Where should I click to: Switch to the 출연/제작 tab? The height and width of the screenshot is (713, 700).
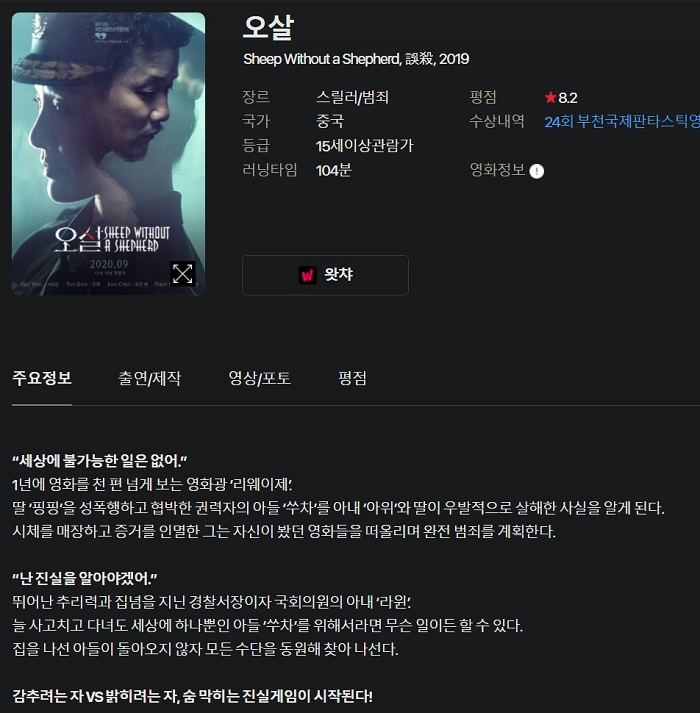[x=150, y=378]
